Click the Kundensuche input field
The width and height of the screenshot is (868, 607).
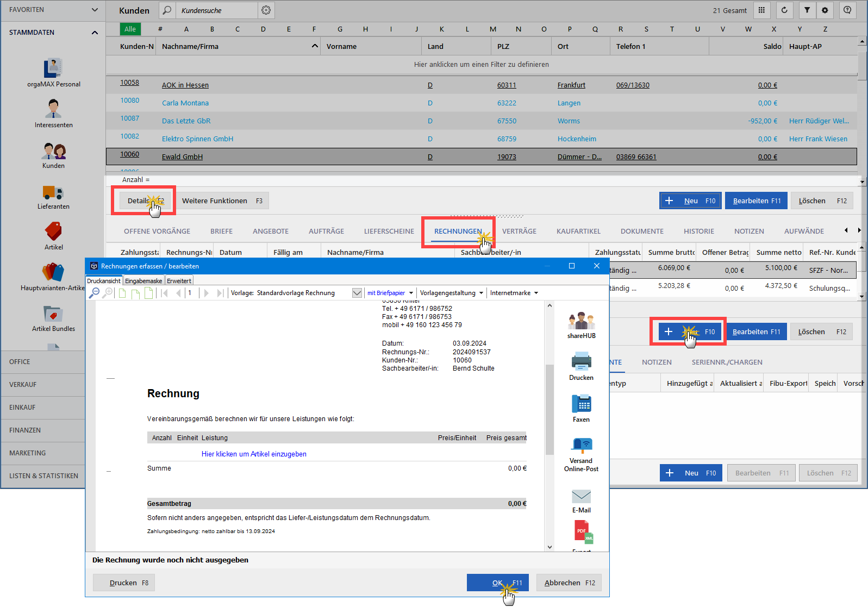pyautogui.click(x=217, y=10)
